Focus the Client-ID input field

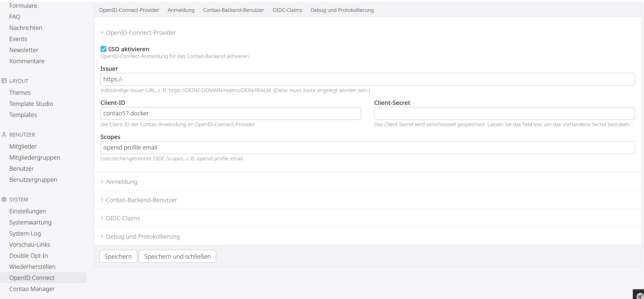[231, 113]
